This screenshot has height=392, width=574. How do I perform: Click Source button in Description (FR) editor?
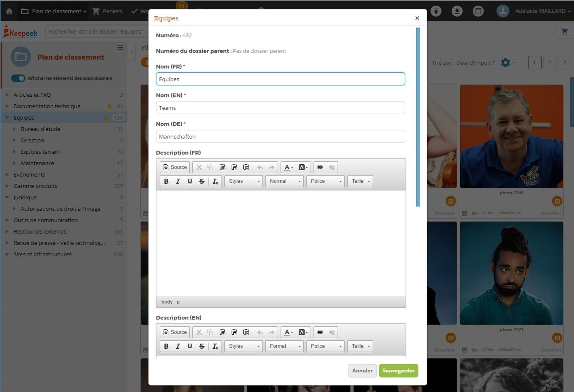[174, 167]
